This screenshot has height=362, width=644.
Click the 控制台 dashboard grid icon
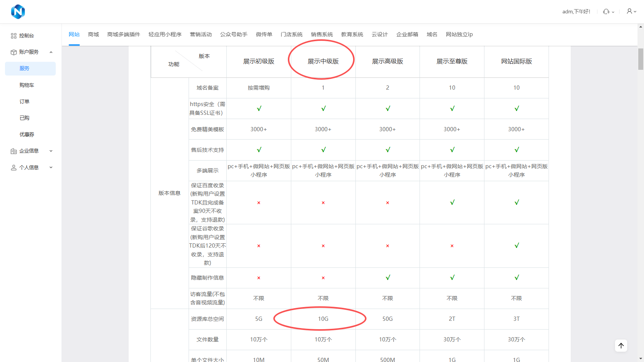(x=14, y=36)
